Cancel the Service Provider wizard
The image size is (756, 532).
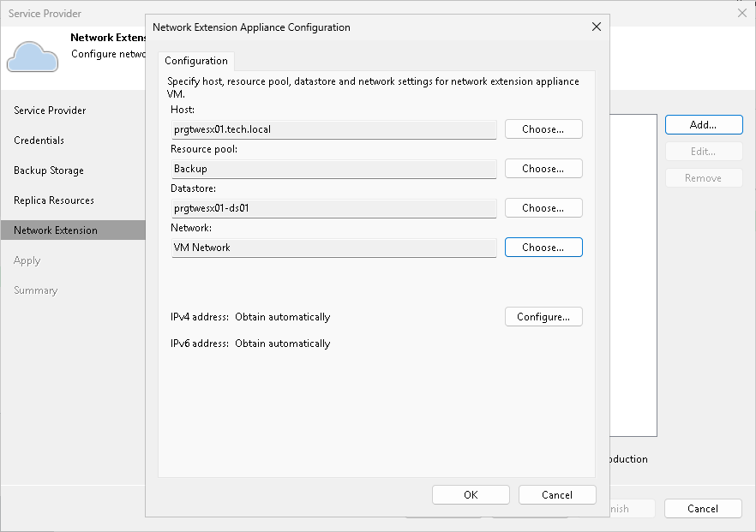pyautogui.click(x=703, y=508)
